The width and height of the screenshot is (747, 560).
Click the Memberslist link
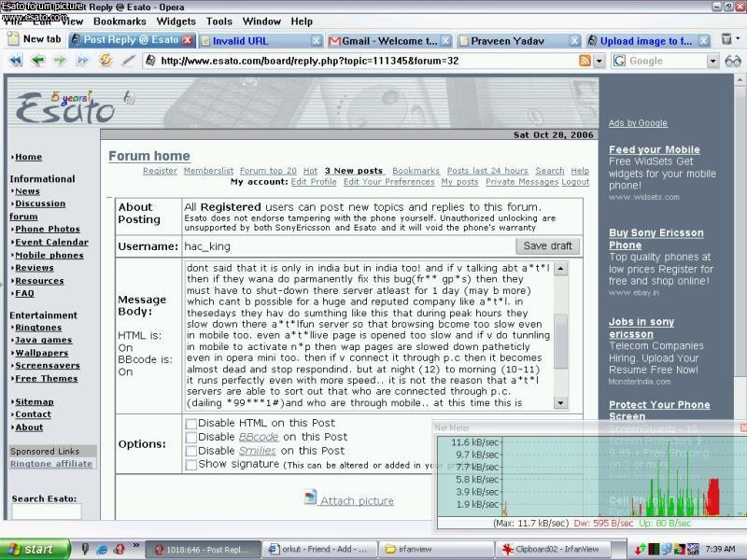click(208, 171)
